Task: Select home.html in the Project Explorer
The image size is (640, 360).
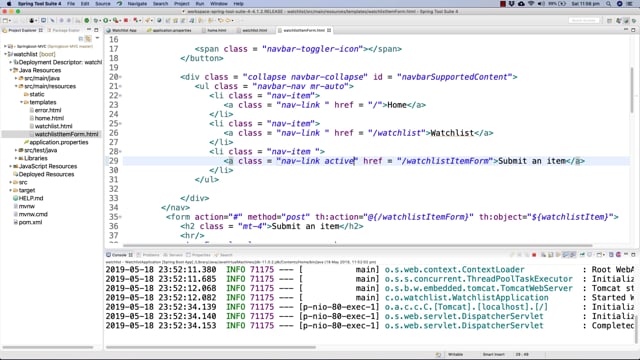Action: click(x=49, y=118)
